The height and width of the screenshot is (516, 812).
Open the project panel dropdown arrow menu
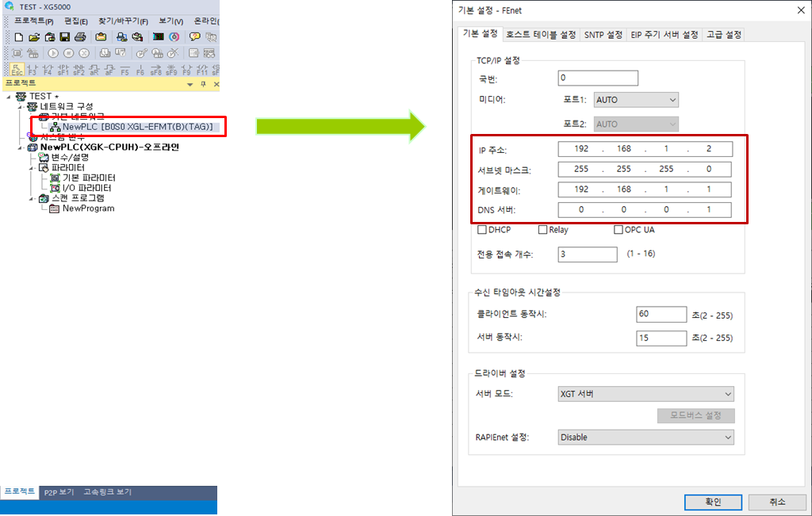coord(190,84)
